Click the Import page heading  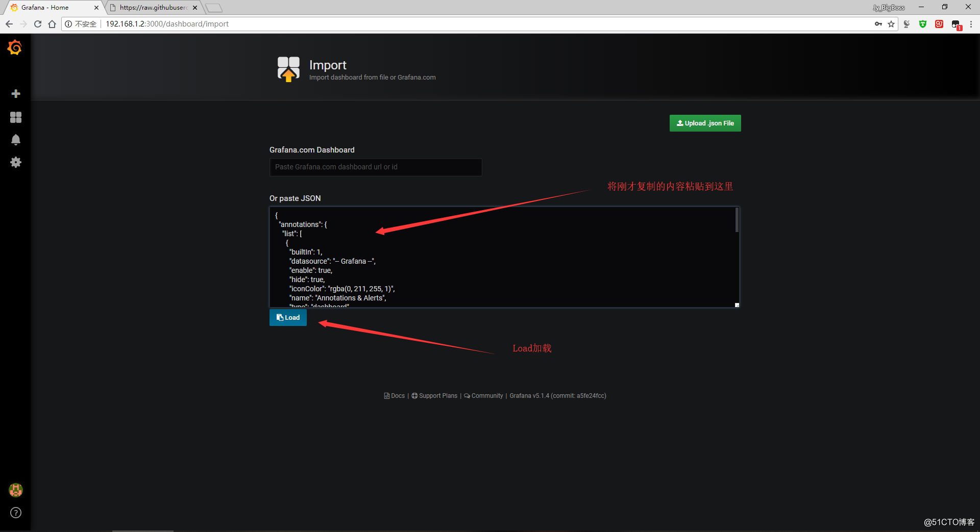[x=328, y=65]
